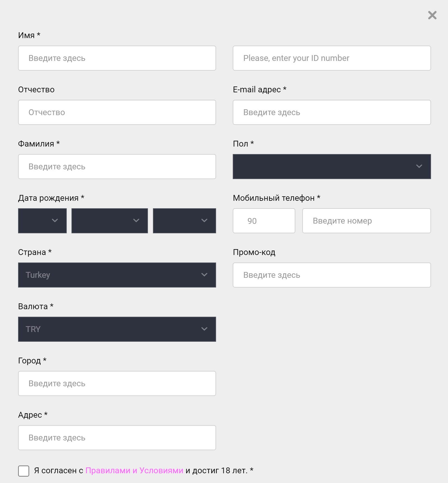Expand the birth day dropdown
This screenshot has height=483, width=448.
click(42, 221)
